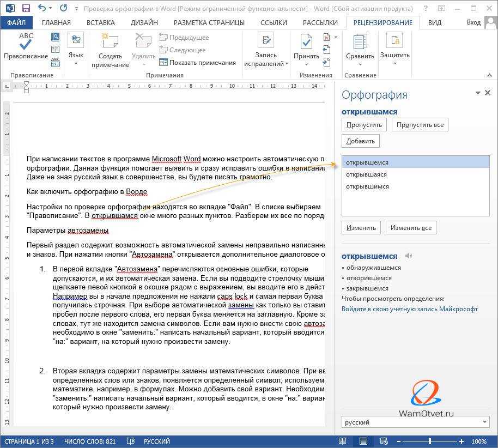498x448 pixels.
Task: Click the Save icon in quick access toolbar
Action: [26, 8]
